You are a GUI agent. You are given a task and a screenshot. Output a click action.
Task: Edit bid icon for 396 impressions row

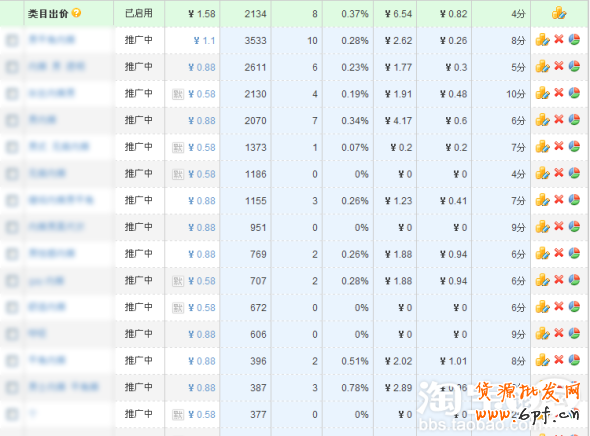pyautogui.click(x=542, y=360)
